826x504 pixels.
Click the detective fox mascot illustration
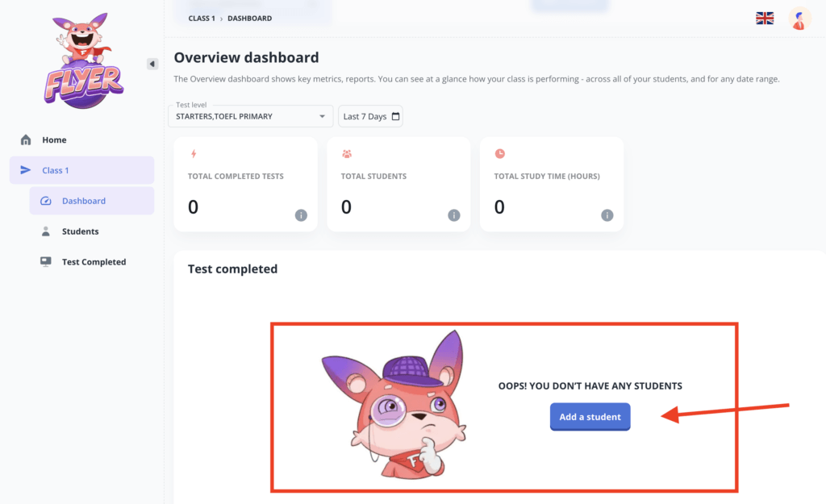tap(394, 402)
